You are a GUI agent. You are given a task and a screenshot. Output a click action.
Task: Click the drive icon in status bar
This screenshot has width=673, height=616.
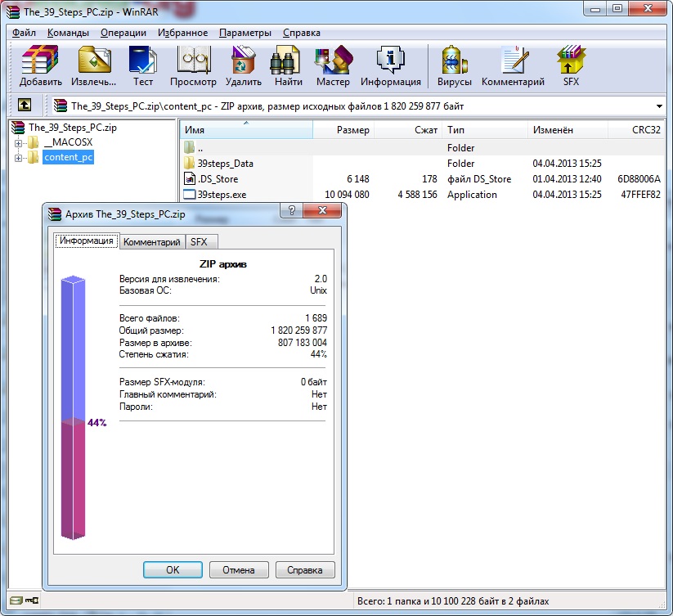pos(16,600)
